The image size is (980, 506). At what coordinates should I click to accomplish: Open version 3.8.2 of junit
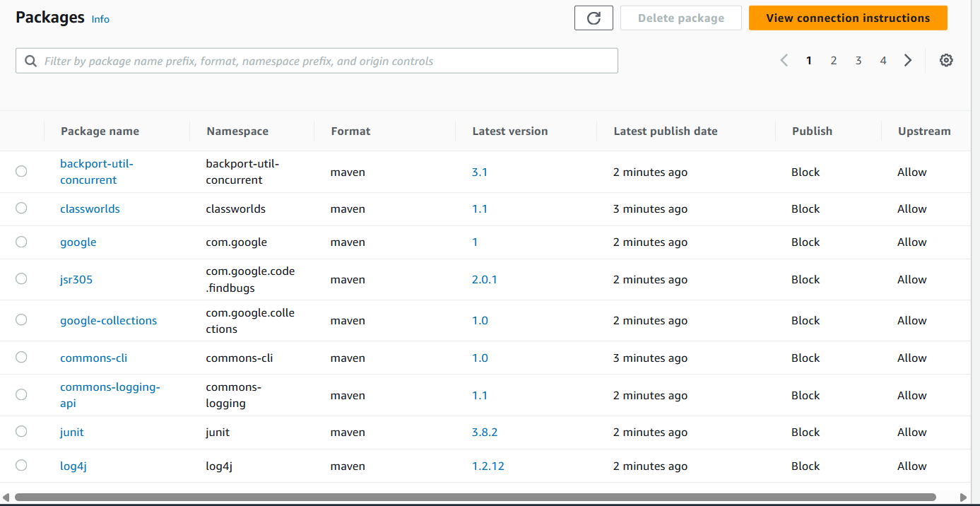(485, 433)
